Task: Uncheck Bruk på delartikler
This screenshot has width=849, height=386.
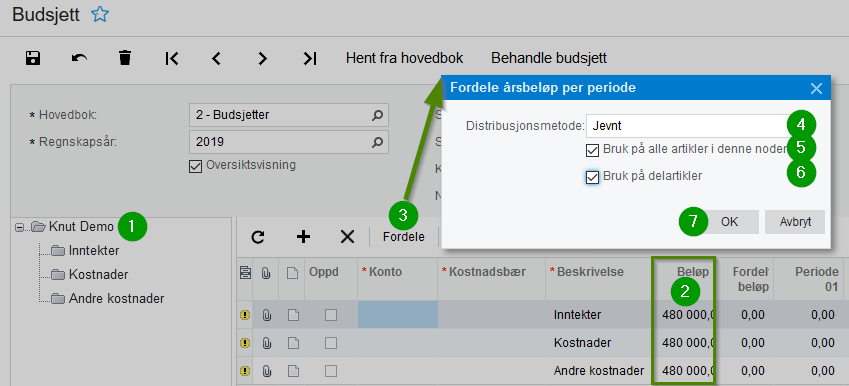Action: click(x=593, y=176)
